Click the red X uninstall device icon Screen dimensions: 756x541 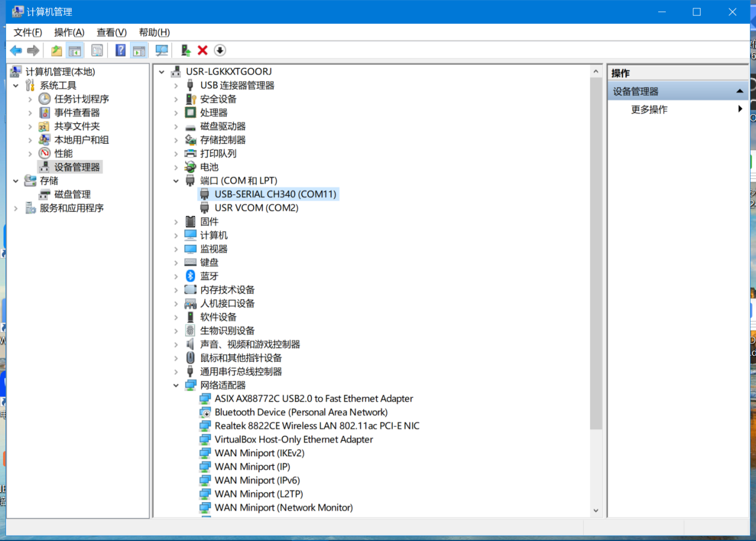pos(203,51)
